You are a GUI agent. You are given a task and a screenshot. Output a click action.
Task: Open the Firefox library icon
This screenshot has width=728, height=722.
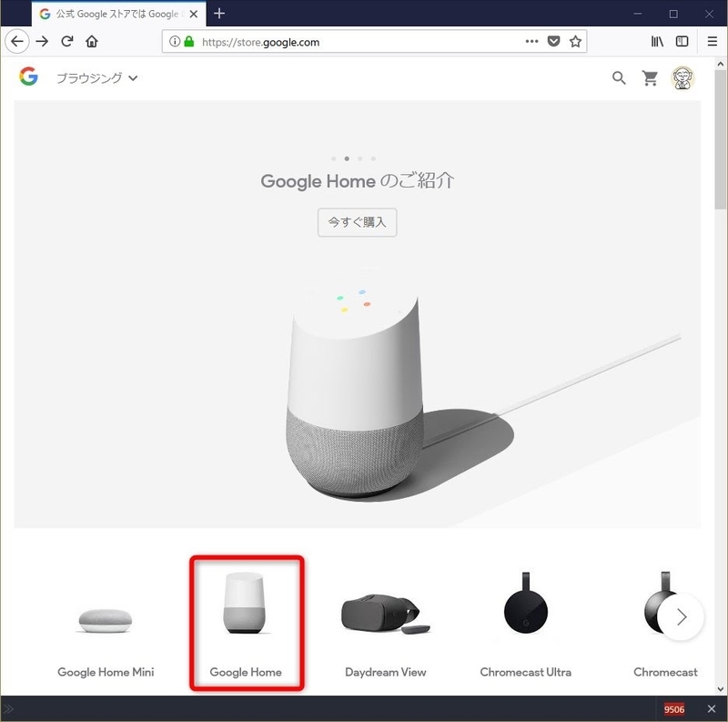[x=657, y=41]
